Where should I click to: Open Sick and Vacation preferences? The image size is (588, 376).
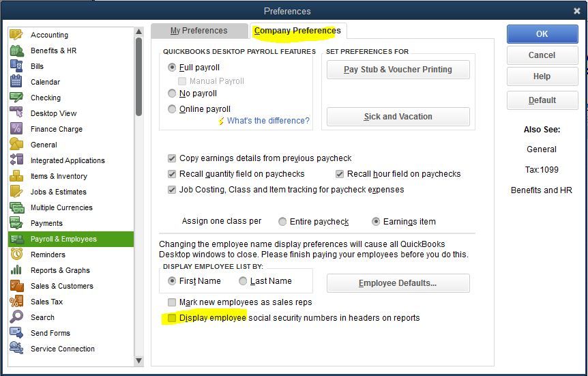[x=398, y=117]
